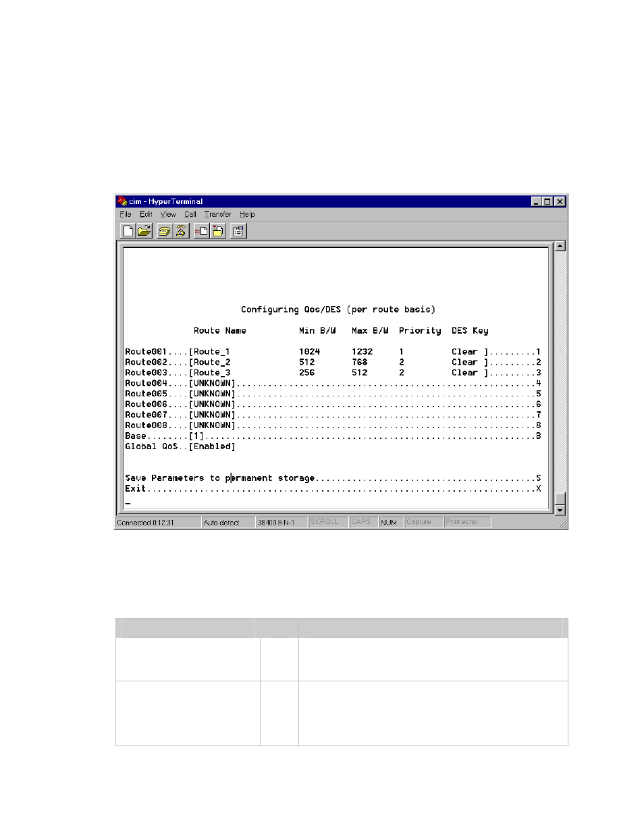The height and width of the screenshot is (834, 644).
Task: Click the DES Key column header
Action: (470, 331)
